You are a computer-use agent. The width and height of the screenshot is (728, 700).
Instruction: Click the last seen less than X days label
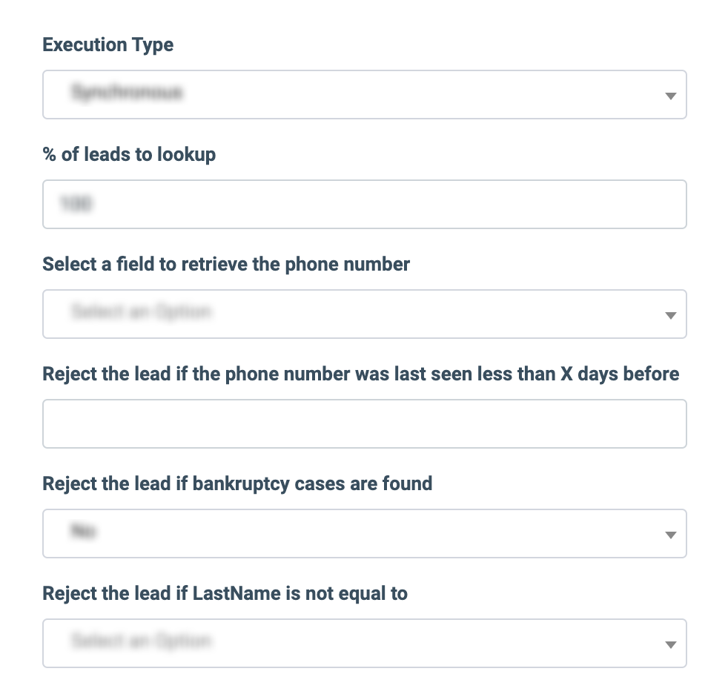360,374
